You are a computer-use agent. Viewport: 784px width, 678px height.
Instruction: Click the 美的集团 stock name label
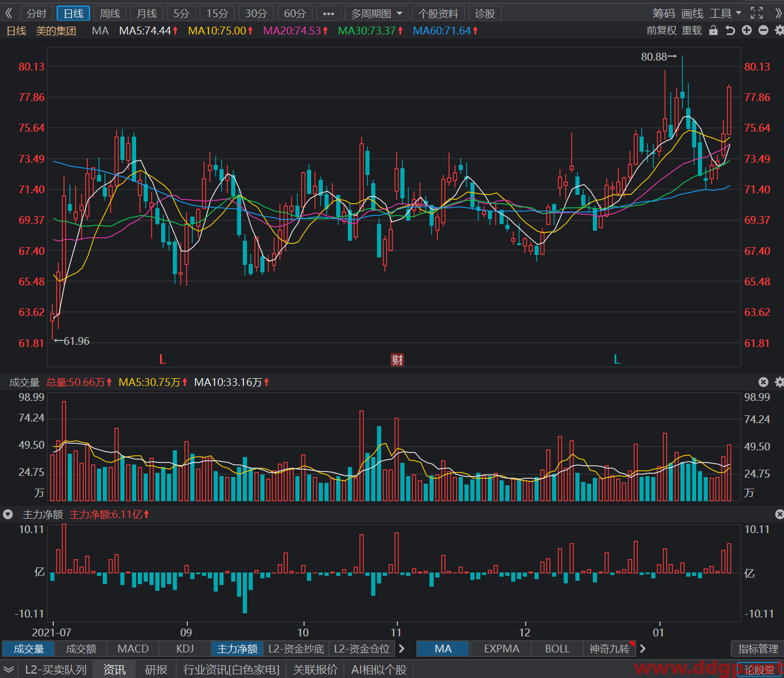point(56,31)
